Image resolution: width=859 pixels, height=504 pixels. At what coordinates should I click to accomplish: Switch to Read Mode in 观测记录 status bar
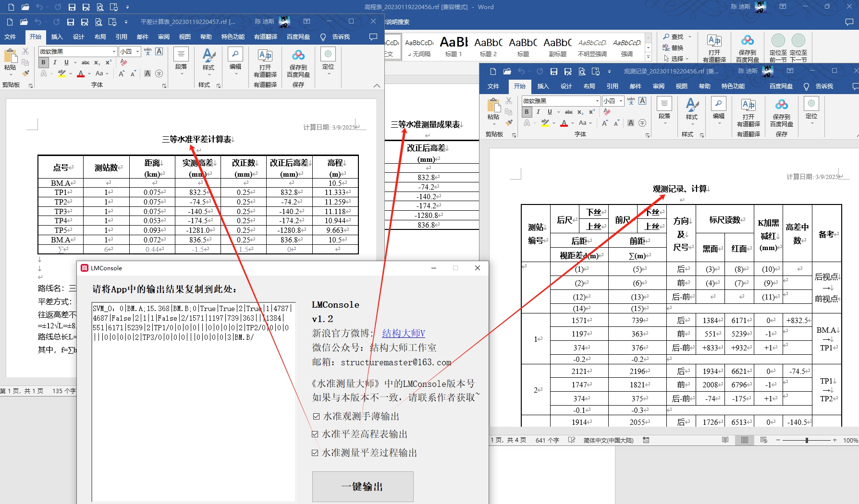(725, 440)
